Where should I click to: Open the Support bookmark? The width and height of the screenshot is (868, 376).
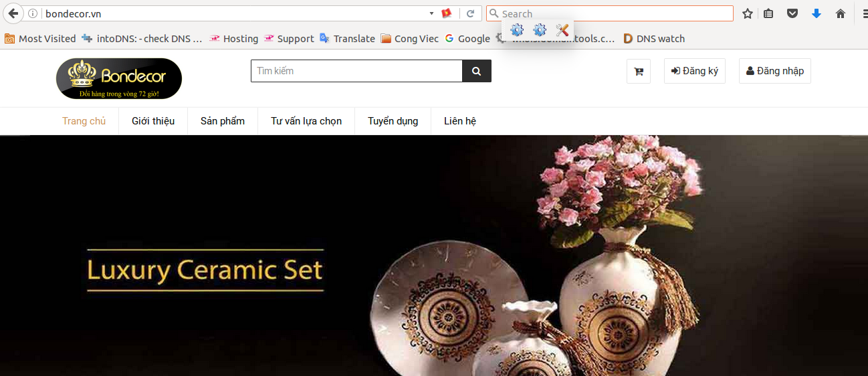[x=289, y=39]
